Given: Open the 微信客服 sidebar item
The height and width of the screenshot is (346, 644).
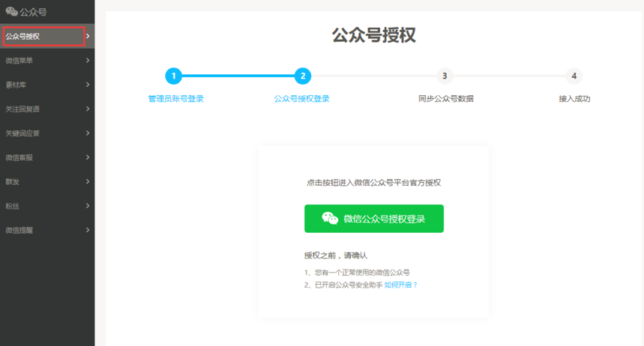Looking at the screenshot, I should [x=47, y=157].
